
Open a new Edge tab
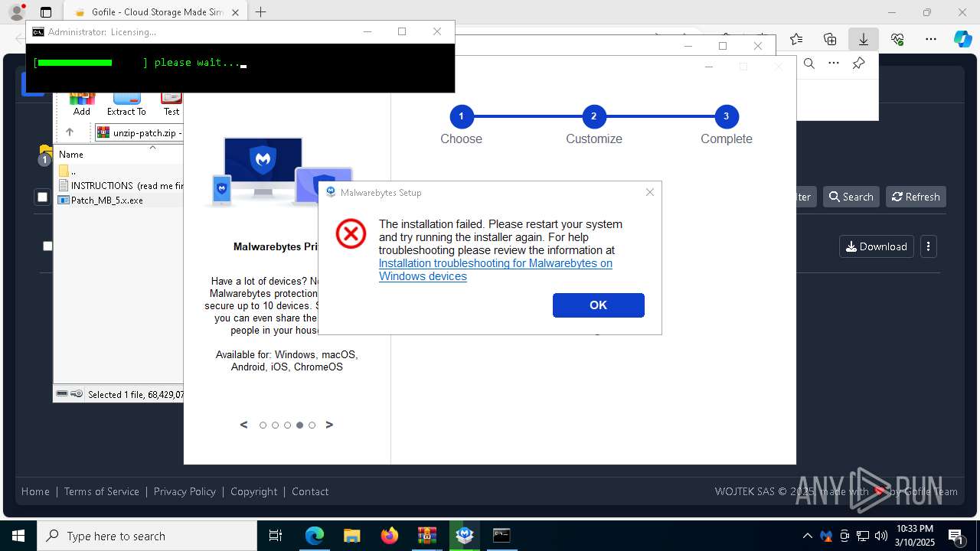click(260, 12)
